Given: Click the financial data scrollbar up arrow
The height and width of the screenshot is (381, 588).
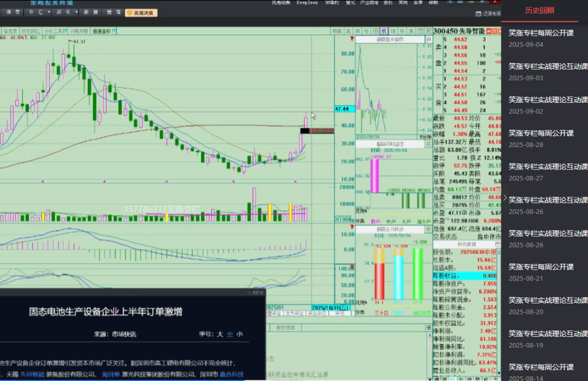Looking at the screenshot, I should (x=499, y=251).
